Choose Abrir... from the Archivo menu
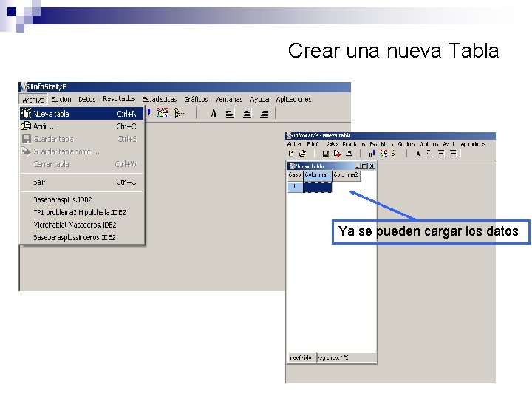The image size is (532, 399). 82,126
